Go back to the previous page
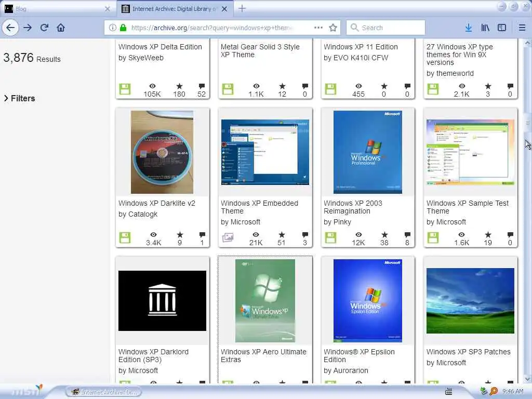 pyautogui.click(x=10, y=28)
